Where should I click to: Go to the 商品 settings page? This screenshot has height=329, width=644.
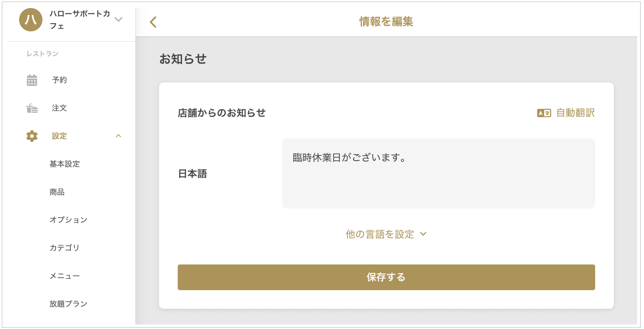pos(57,192)
